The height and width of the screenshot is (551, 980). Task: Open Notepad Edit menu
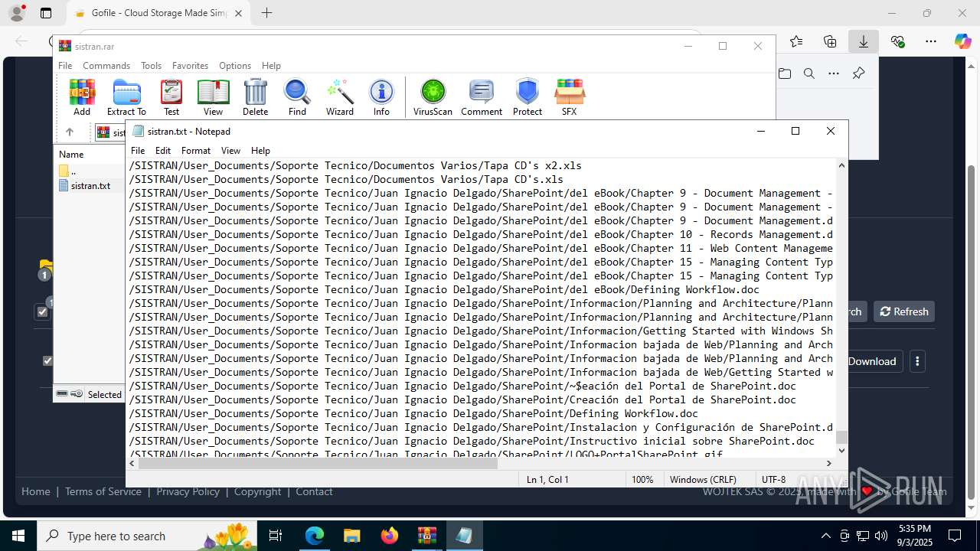pos(163,151)
